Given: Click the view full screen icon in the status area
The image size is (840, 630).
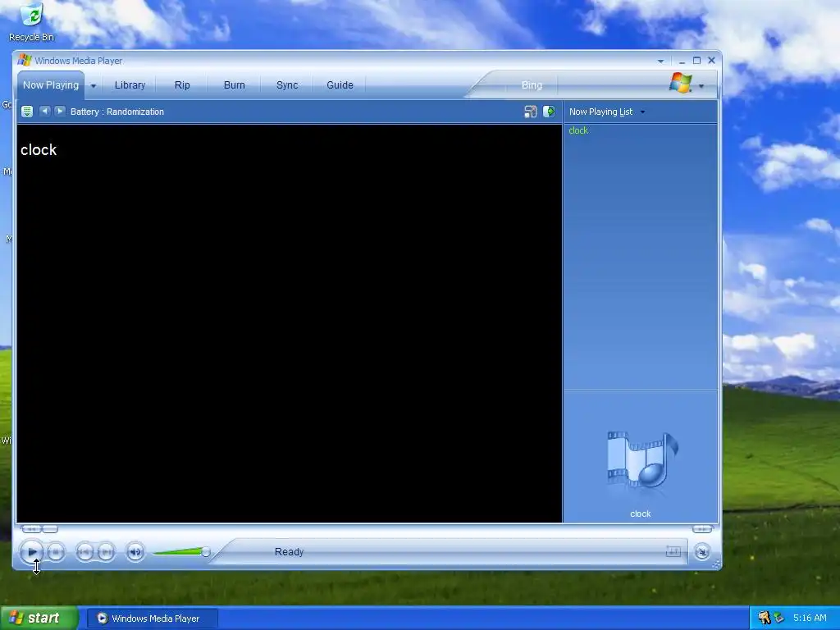Looking at the screenshot, I should pyautogui.click(x=673, y=551).
